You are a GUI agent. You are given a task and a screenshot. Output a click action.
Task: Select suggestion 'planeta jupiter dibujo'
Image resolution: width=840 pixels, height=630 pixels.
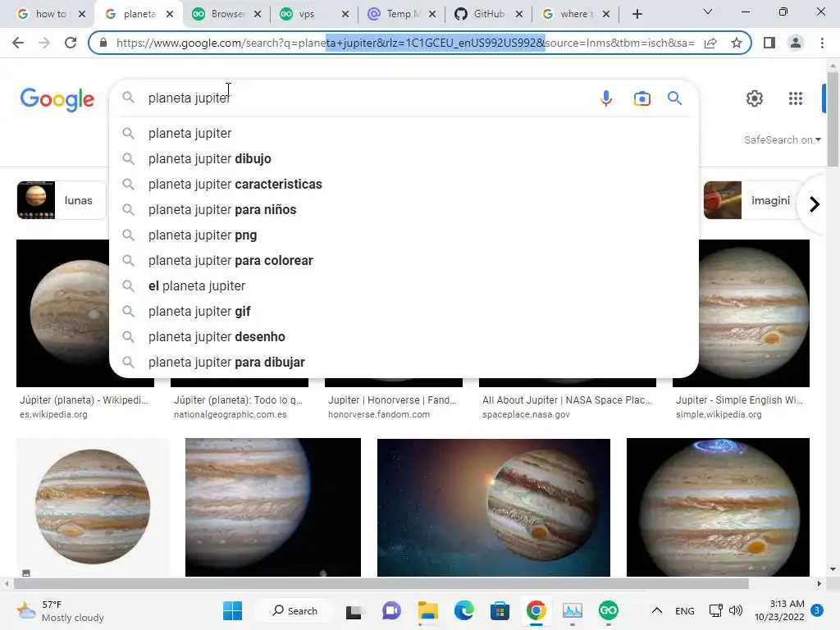click(404, 158)
